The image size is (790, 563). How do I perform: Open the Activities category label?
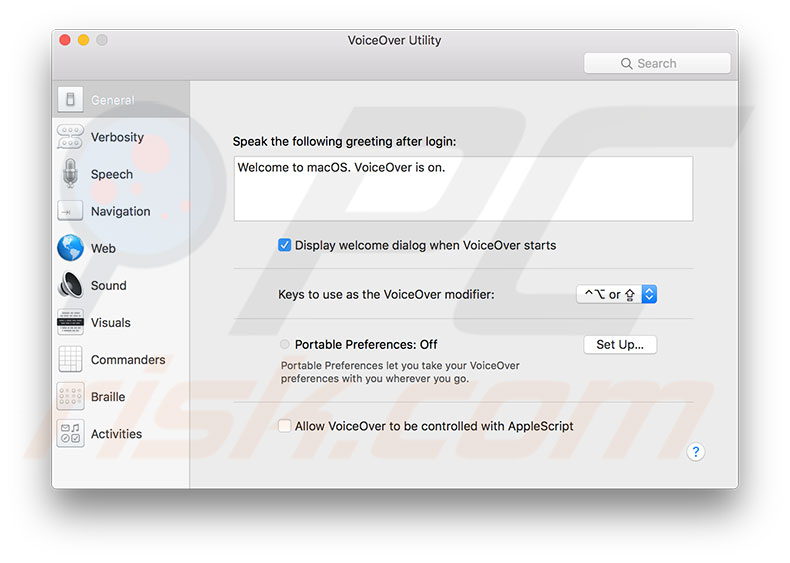click(x=116, y=434)
